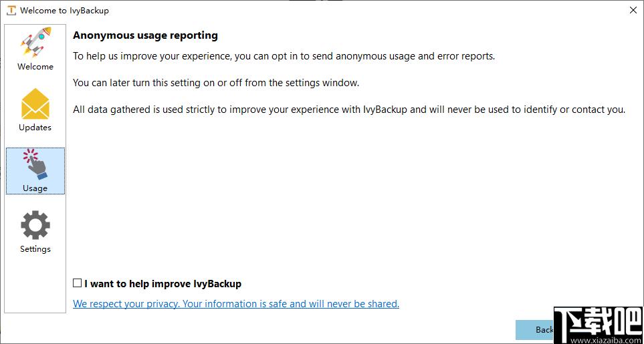Select the Usage pointing hand step

(x=35, y=171)
